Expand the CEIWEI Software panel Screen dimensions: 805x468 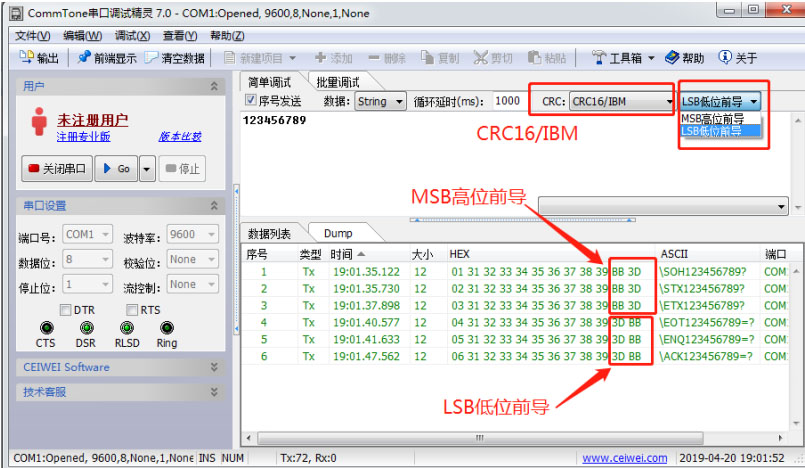[x=214, y=367]
